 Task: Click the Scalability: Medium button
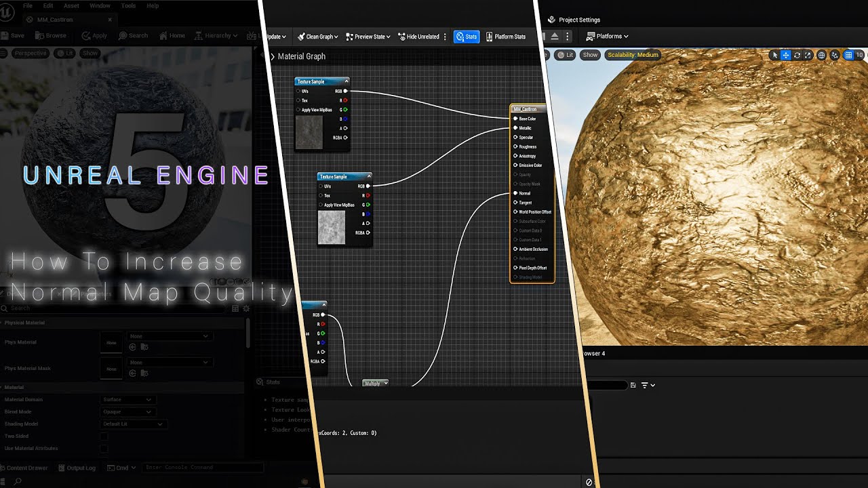633,55
